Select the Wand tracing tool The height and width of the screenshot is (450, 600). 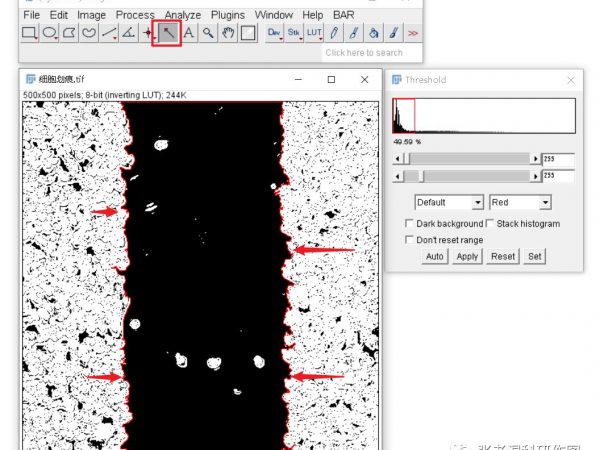[x=168, y=33]
